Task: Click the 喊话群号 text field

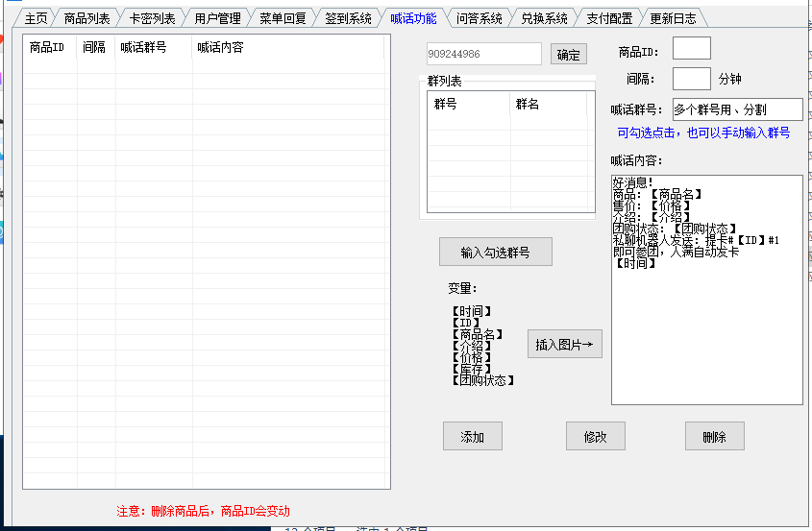Action: [x=737, y=110]
